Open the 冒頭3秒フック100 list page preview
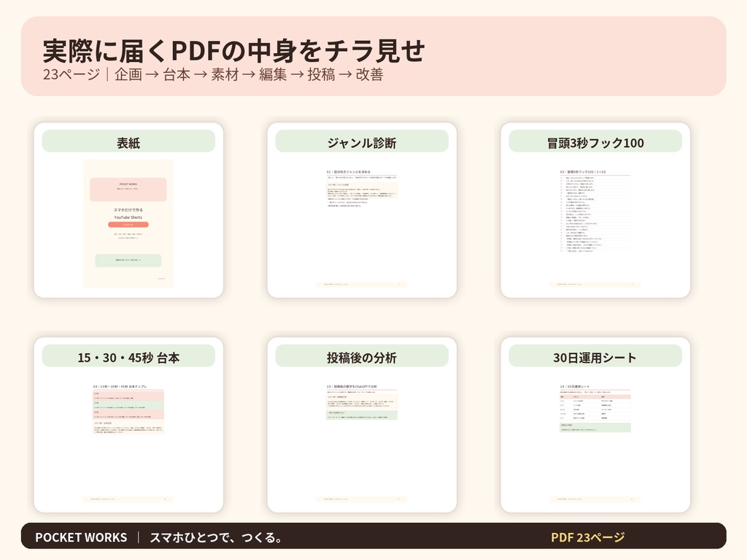The height and width of the screenshot is (560, 747). [595, 223]
